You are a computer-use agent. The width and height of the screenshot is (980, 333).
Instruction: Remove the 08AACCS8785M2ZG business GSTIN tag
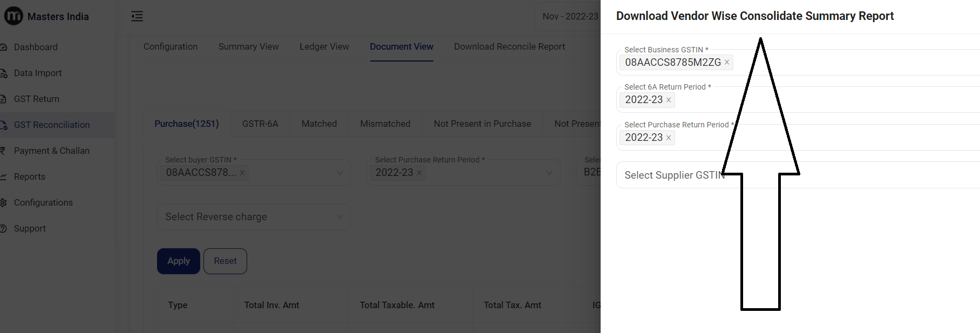coord(727,63)
